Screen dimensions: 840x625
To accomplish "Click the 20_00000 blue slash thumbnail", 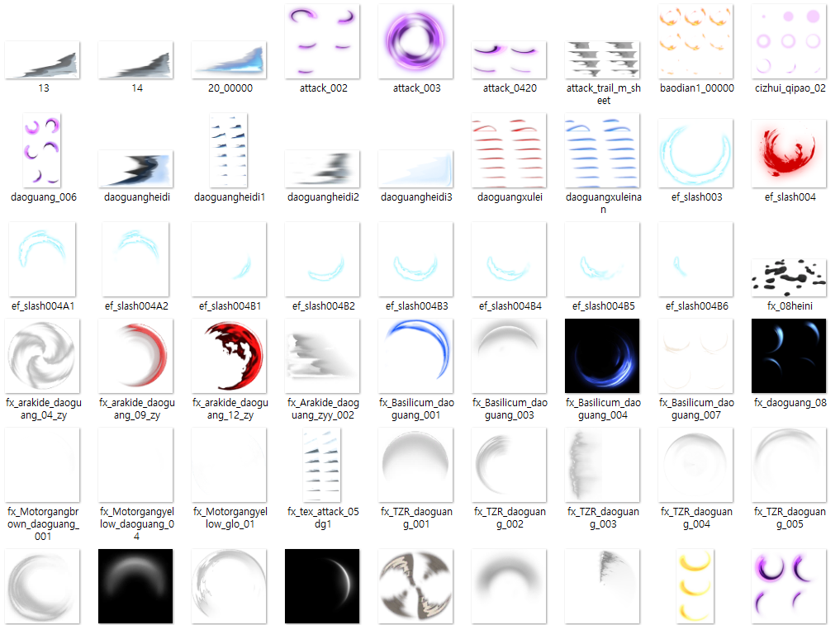I will (x=229, y=60).
